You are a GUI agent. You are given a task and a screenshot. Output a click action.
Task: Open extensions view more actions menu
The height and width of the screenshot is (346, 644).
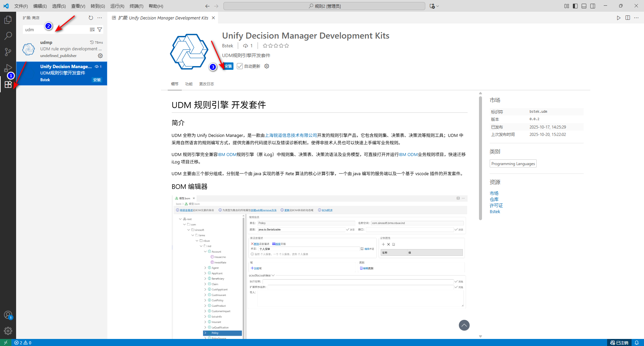pos(100,18)
